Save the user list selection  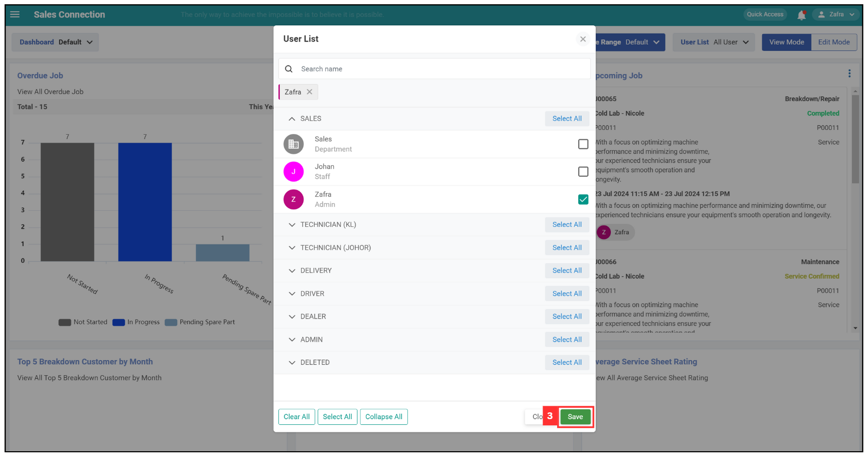pos(575,417)
